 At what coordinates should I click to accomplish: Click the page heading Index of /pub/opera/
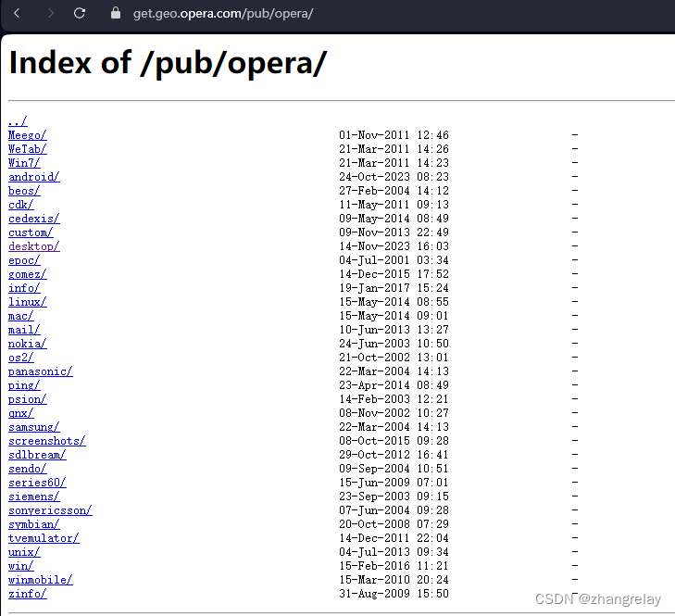pyautogui.click(x=168, y=63)
